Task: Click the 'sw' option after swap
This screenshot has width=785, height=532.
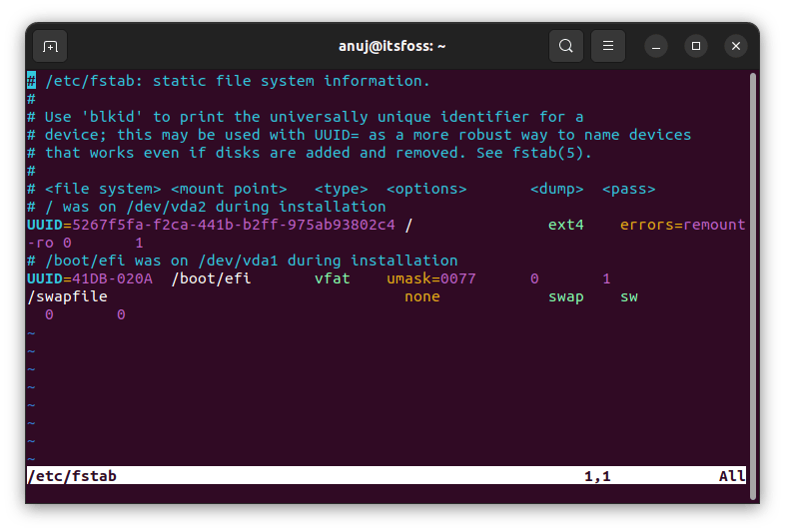Action: (628, 296)
